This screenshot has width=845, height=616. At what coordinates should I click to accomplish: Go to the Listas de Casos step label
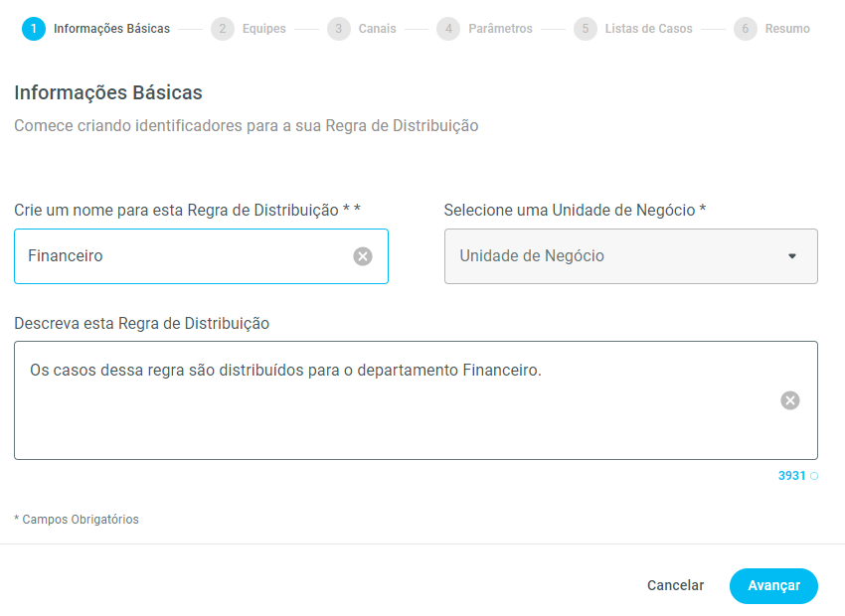pyautogui.click(x=648, y=29)
